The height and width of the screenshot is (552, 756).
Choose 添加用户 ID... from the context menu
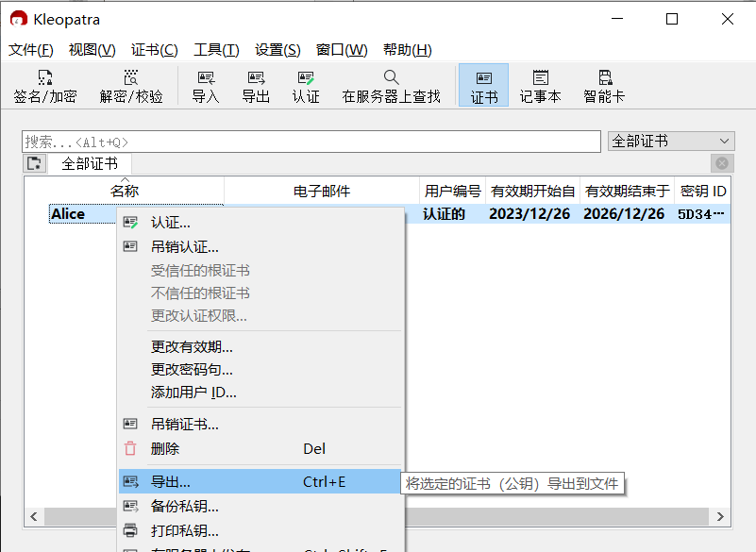[x=260, y=393]
